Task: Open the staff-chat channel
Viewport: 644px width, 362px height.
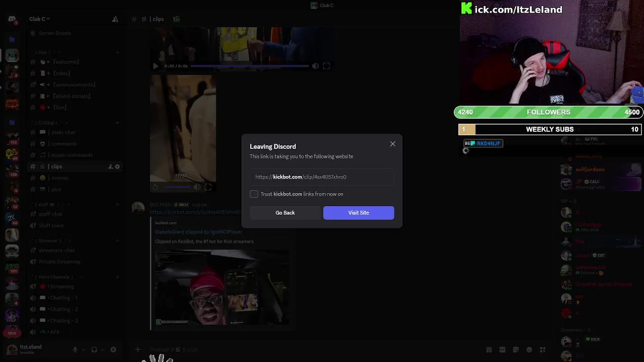Action: click(51, 214)
